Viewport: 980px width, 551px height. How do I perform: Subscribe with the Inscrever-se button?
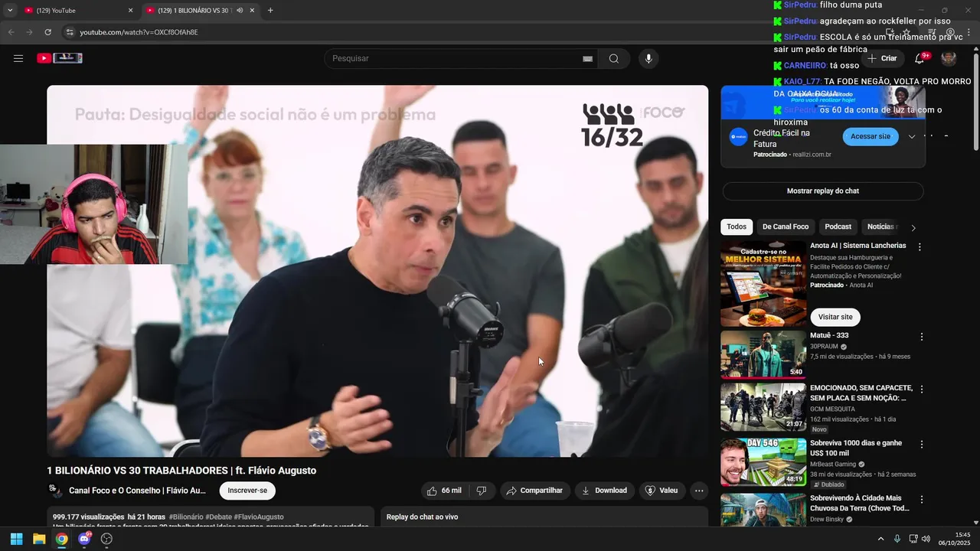pos(247,491)
